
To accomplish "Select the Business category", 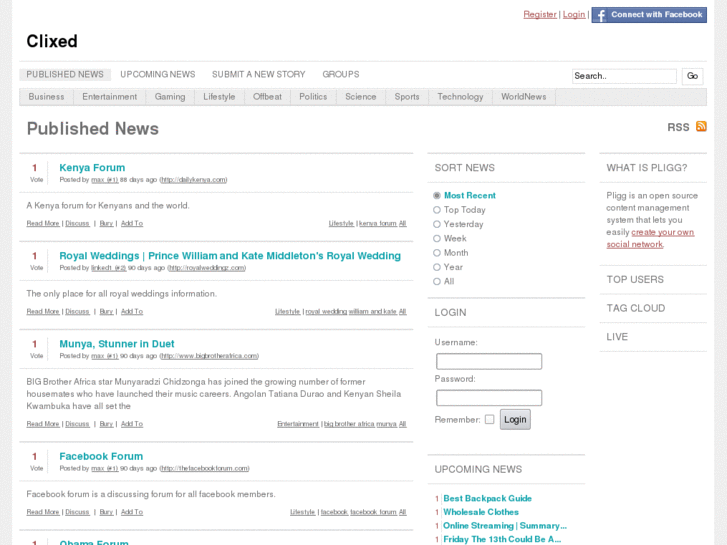I will point(46,96).
